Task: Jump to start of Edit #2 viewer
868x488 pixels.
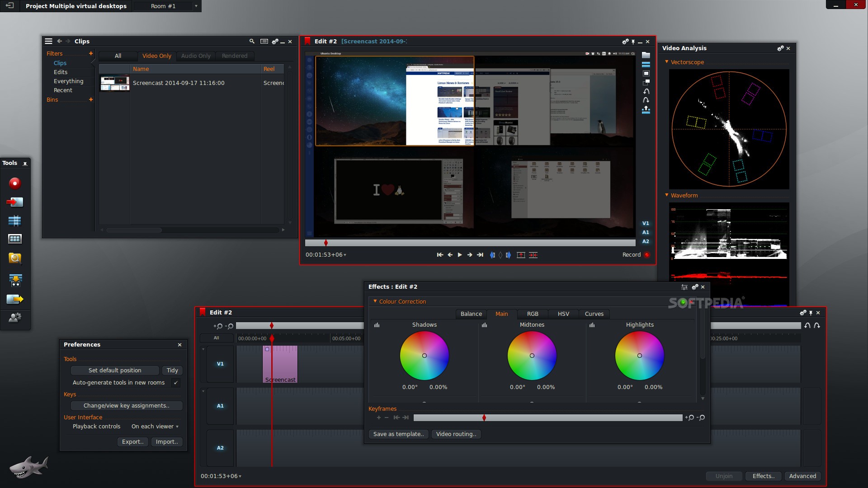Action: 439,255
